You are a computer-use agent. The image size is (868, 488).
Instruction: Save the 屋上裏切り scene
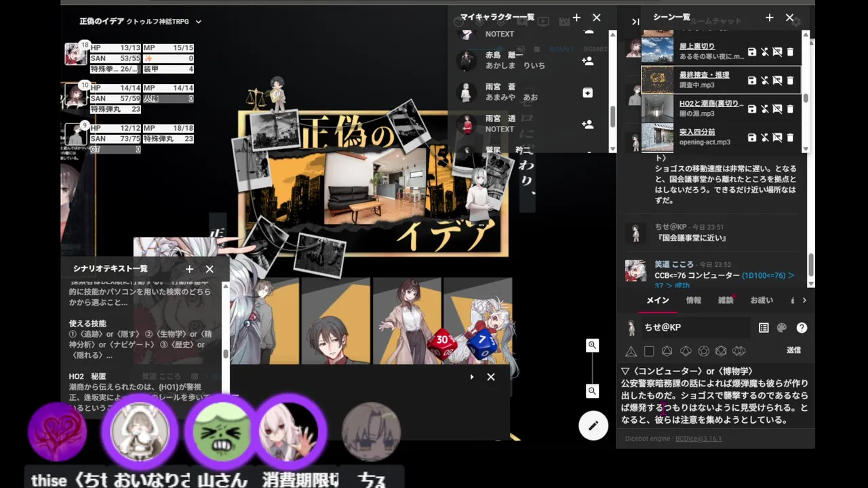(751, 52)
